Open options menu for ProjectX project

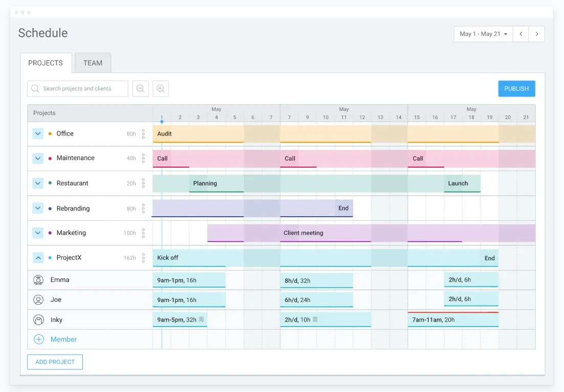coord(143,258)
